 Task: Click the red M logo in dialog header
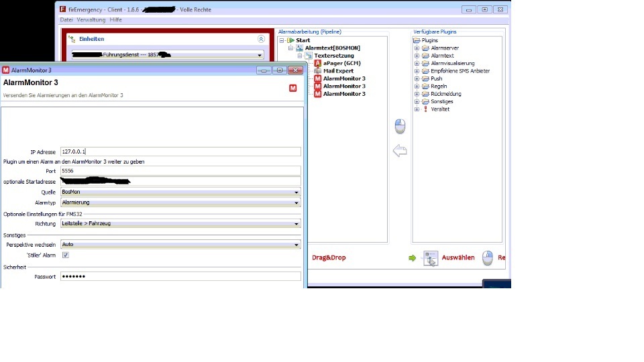click(x=293, y=88)
